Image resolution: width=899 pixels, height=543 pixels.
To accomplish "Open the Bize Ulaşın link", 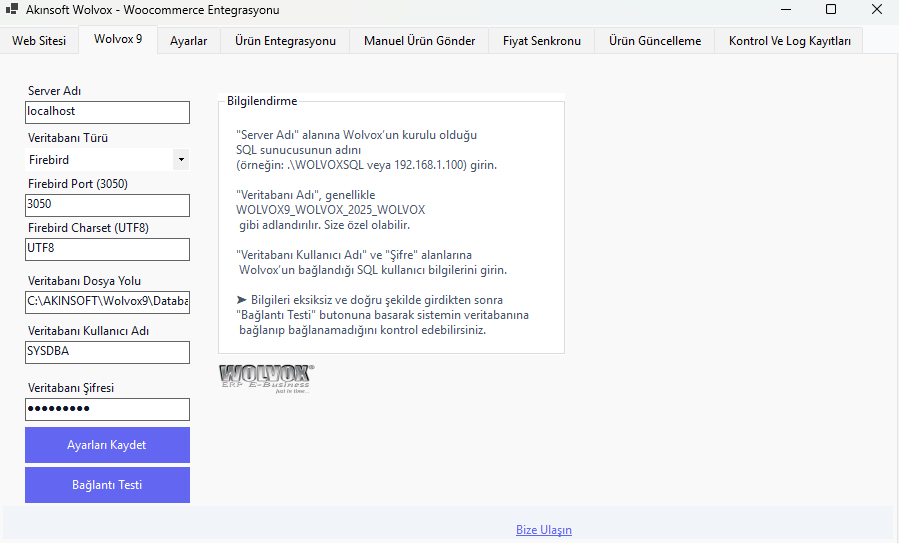I will [544, 530].
